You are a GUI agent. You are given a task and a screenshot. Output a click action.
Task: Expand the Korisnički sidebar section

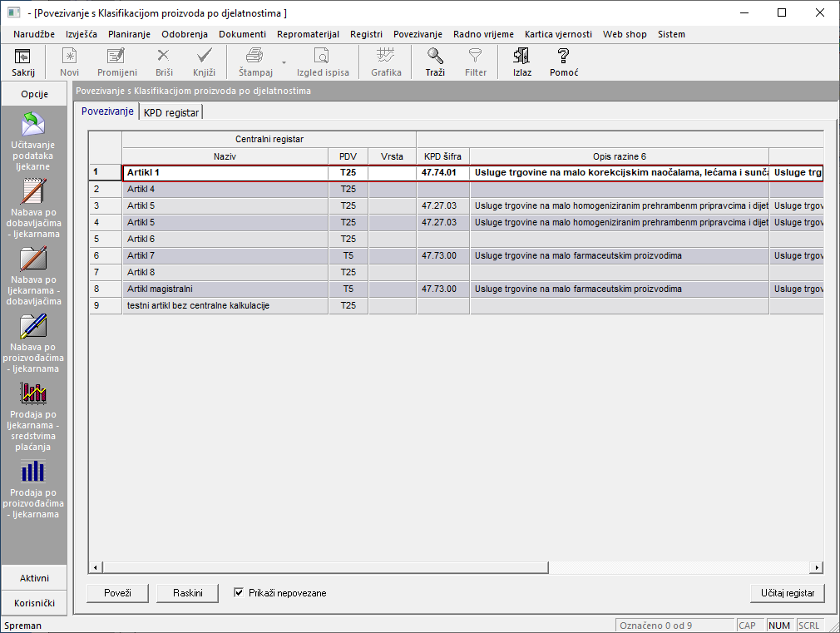coord(34,603)
